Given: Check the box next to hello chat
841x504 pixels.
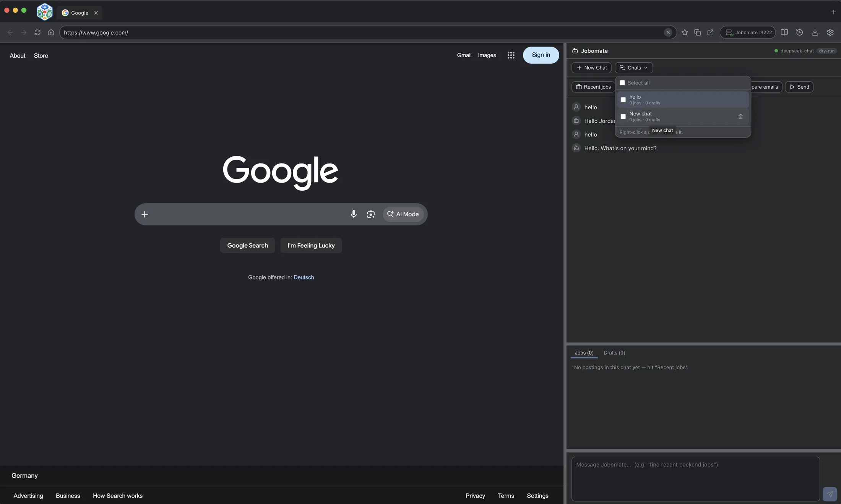Looking at the screenshot, I should point(623,99).
